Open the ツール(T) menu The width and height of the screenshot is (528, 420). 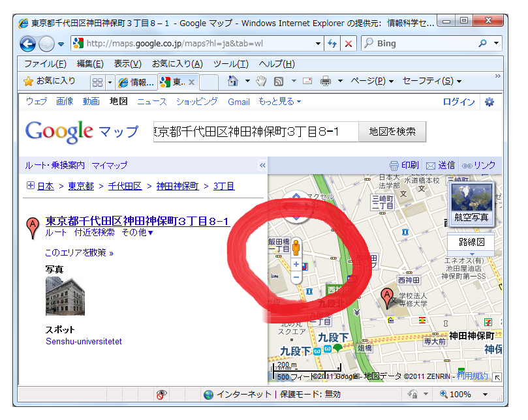point(230,64)
